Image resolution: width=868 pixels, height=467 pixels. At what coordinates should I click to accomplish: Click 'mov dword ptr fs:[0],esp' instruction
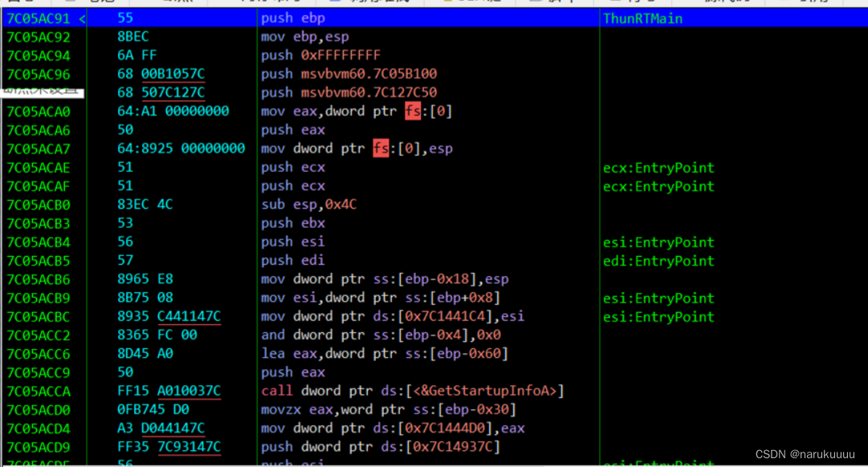click(357, 148)
